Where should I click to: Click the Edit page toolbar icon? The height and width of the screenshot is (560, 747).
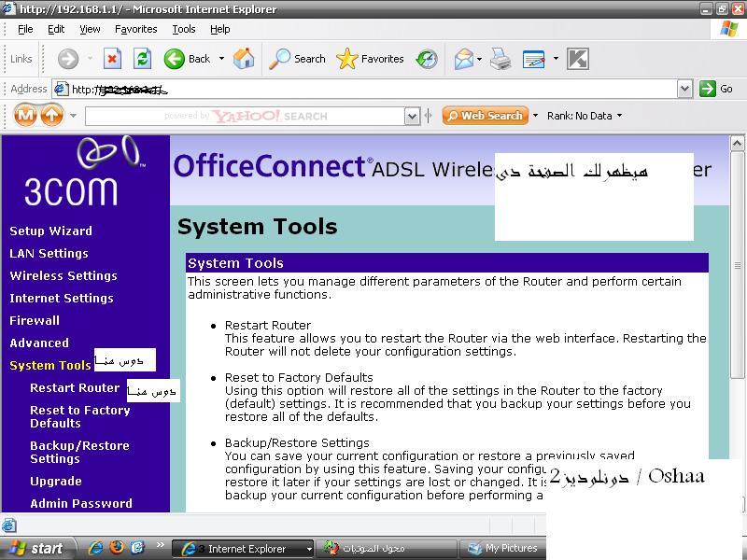tap(533, 59)
